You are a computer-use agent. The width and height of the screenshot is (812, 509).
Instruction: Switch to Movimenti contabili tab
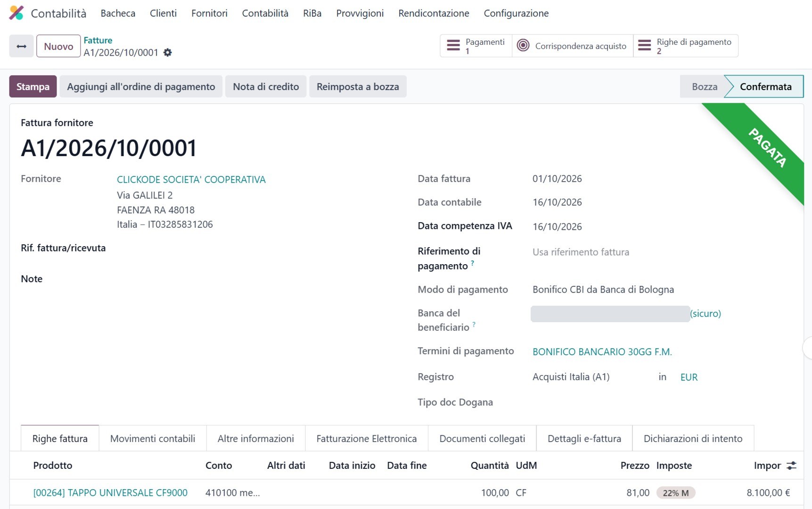153,438
